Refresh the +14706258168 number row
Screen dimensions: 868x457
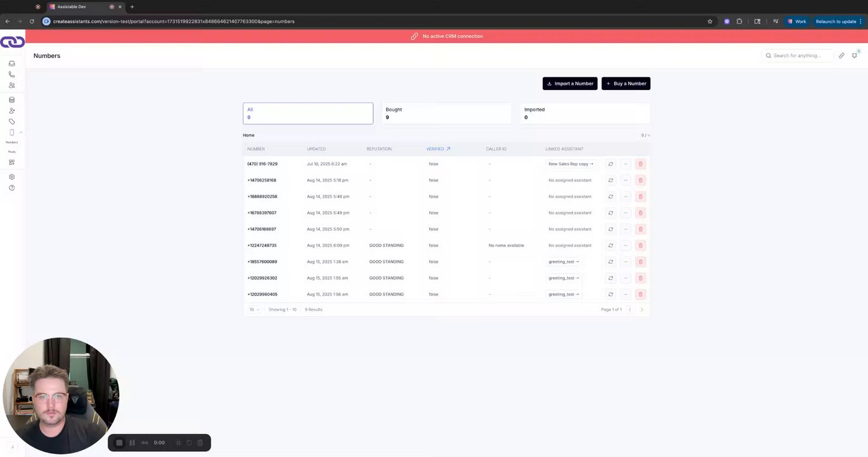click(x=611, y=180)
